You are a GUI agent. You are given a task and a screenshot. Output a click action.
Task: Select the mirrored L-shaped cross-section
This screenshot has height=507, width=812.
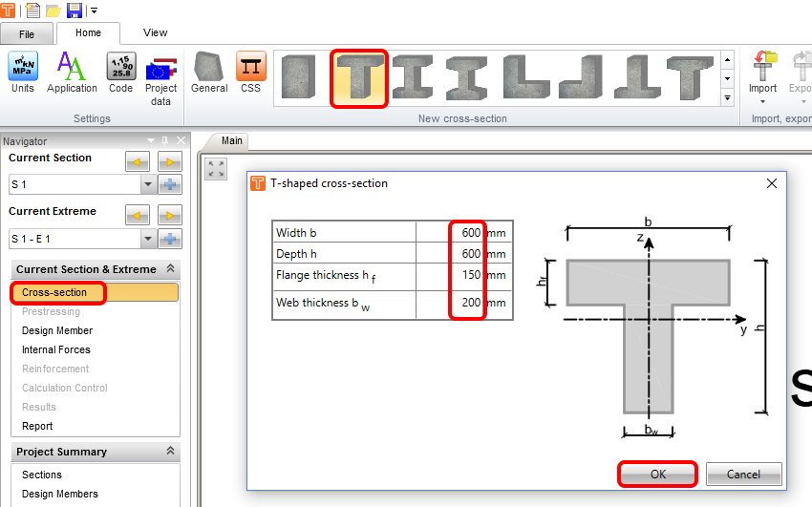581,77
